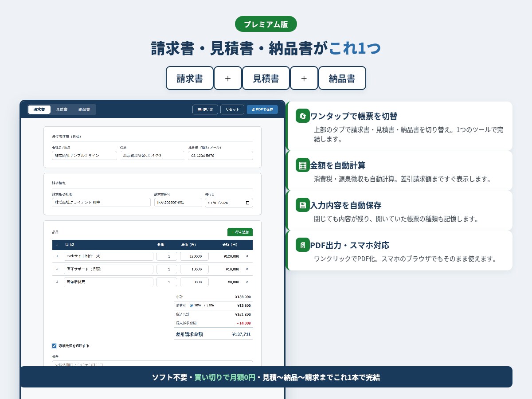Click the ¥151,800 税込合計 value
Screen dimensions: 532x399
click(x=243, y=314)
